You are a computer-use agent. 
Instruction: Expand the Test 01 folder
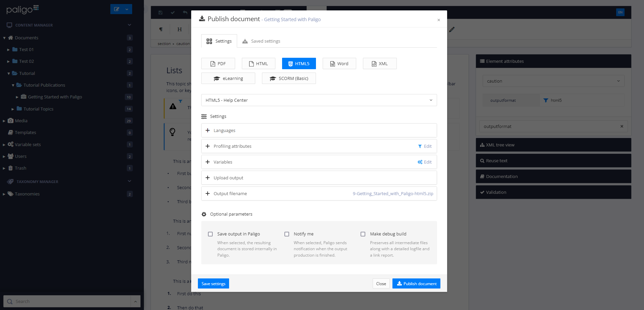[8, 50]
